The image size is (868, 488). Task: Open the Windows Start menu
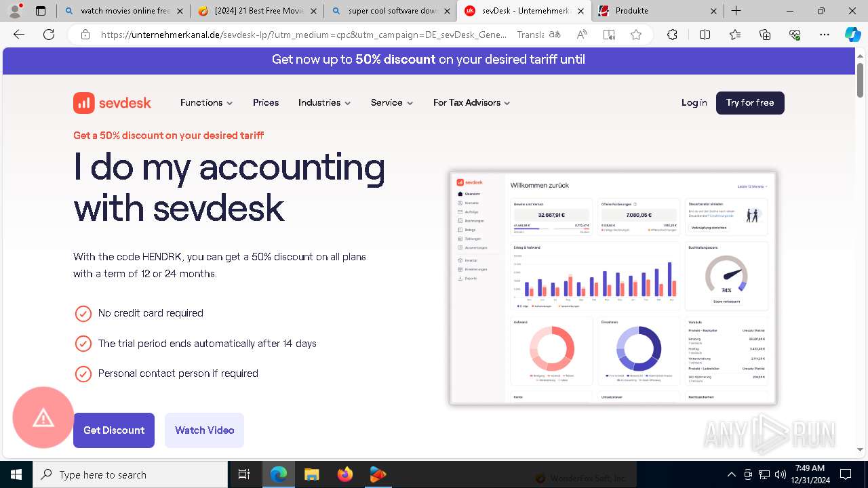point(16,474)
